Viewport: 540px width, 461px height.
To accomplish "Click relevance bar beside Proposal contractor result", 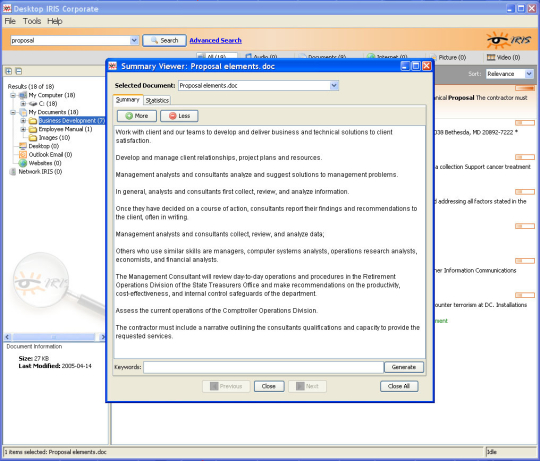I will point(525,88).
